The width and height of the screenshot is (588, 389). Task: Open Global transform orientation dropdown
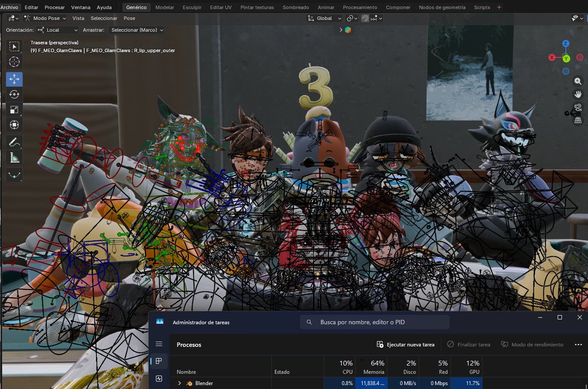tap(324, 18)
